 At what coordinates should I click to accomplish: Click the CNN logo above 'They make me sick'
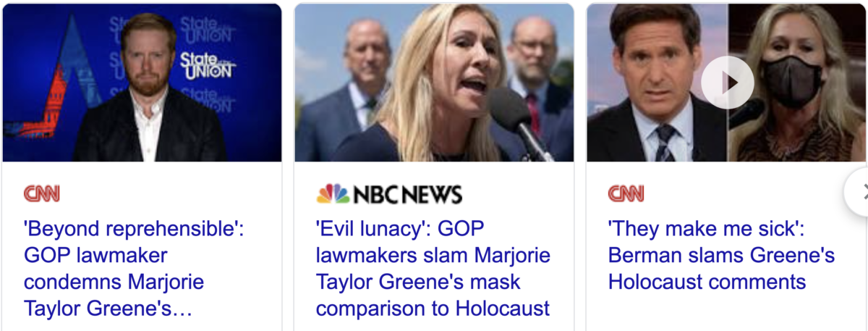click(x=626, y=193)
